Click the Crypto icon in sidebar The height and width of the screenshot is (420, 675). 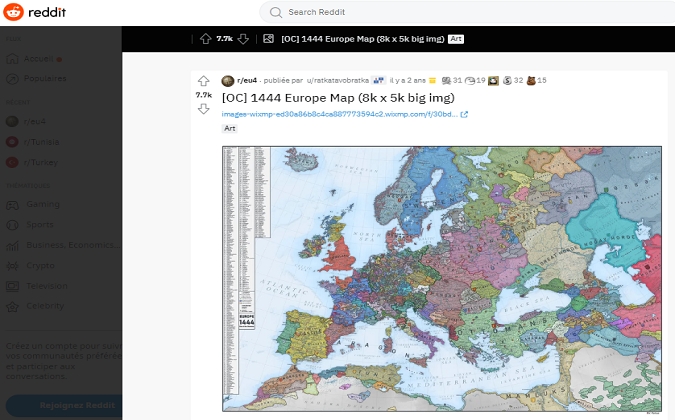(12, 266)
